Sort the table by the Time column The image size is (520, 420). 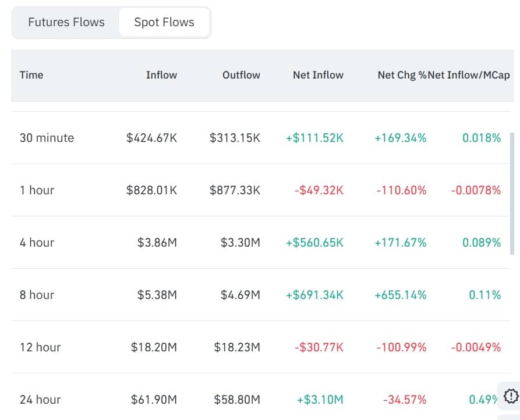point(31,75)
